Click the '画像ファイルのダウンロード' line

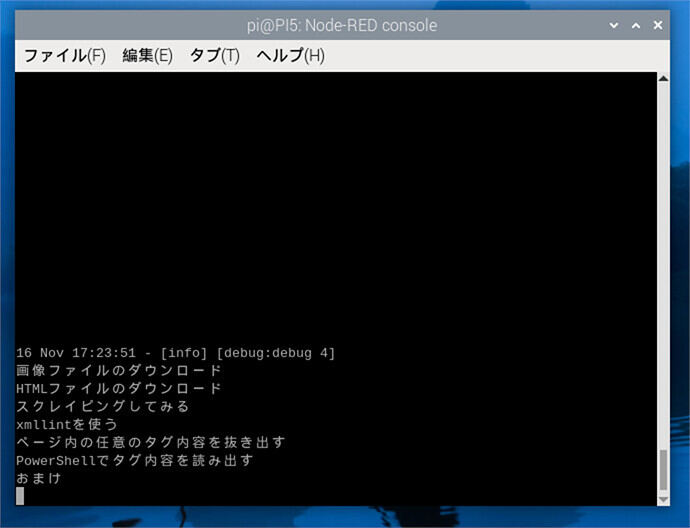click(x=119, y=370)
